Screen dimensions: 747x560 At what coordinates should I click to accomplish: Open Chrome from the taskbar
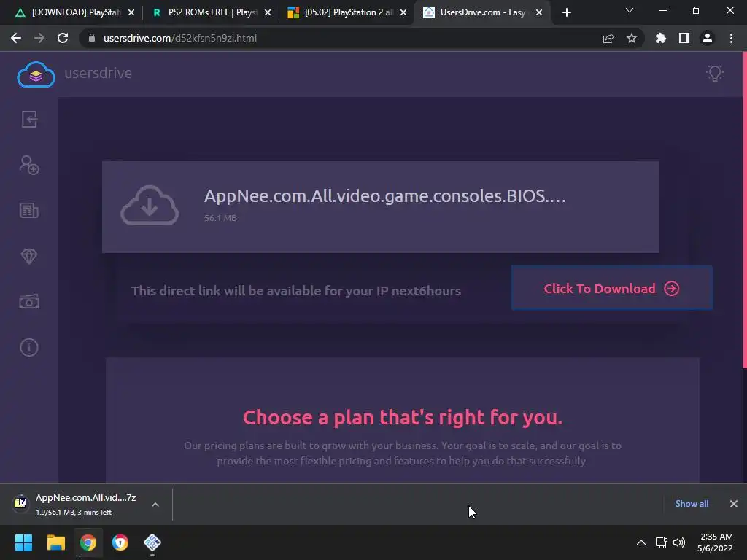coord(88,542)
